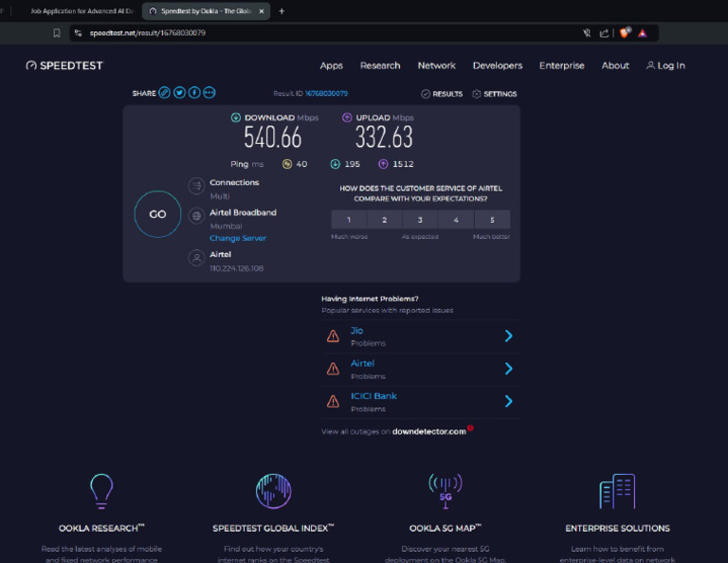Image resolution: width=728 pixels, height=563 pixels.
Task: Share result on Facebook
Action: [x=194, y=93]
